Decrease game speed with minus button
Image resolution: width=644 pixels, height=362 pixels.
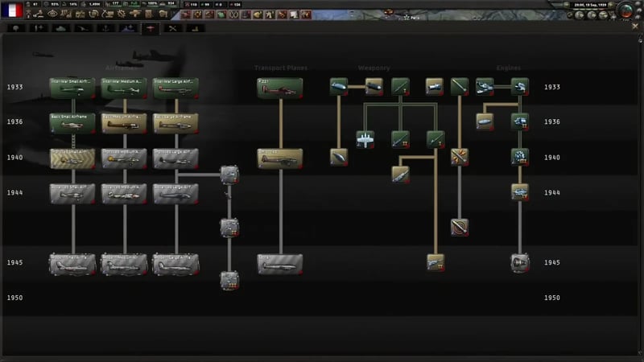tap(566, 5)
